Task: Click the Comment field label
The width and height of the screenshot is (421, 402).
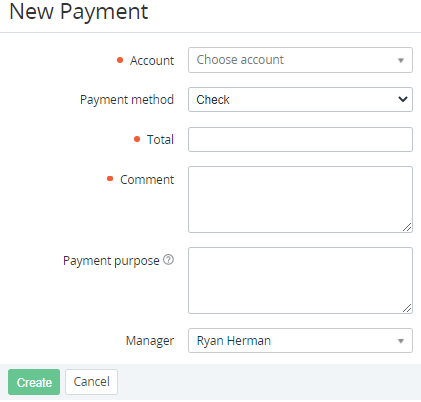Action: [x=147, y=180]
